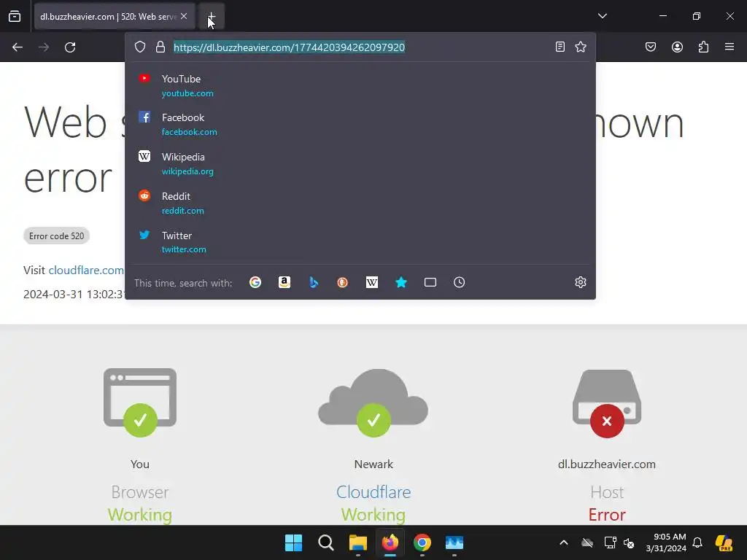Follow the cloudflare.com link

coord(86,270)
